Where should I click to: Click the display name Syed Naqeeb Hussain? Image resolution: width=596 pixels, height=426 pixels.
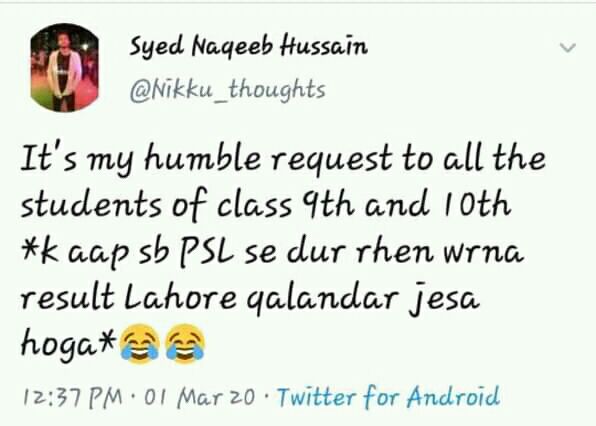249,47
